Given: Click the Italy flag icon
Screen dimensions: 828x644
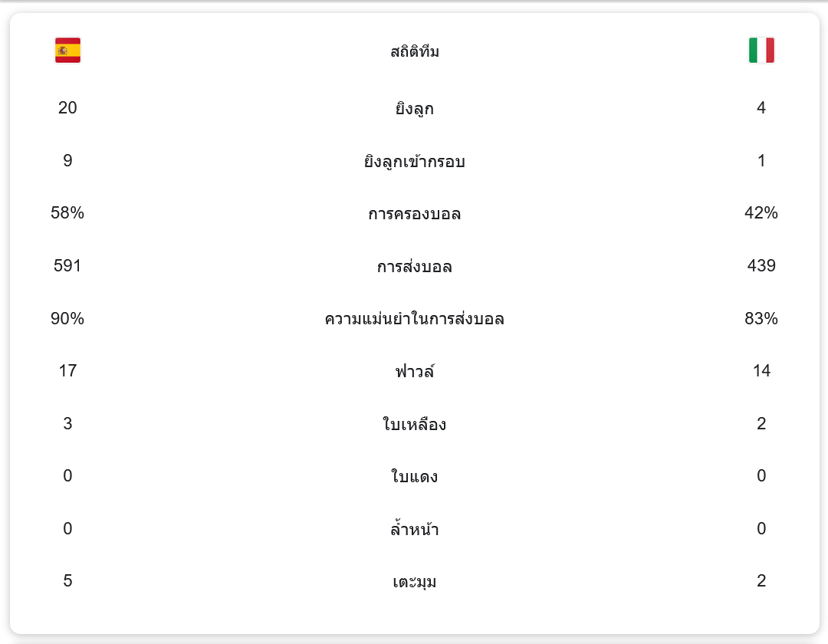Looking at the screenshot, I should 761,51.
